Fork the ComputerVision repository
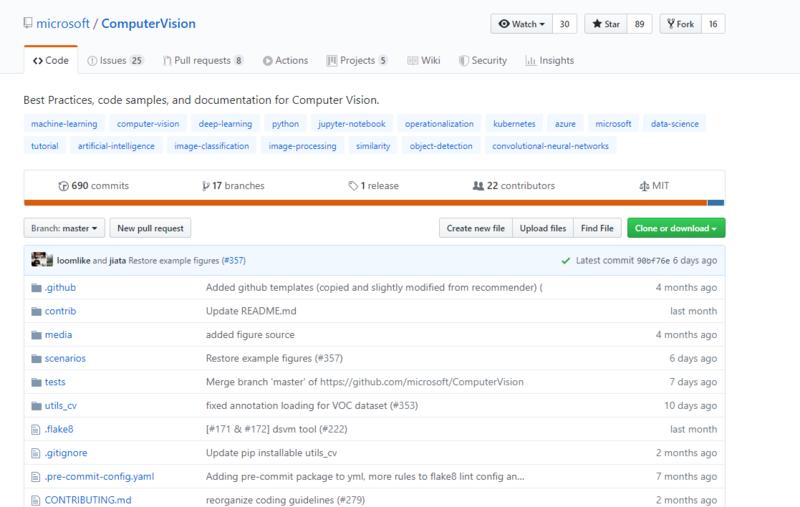 [681, 24]
